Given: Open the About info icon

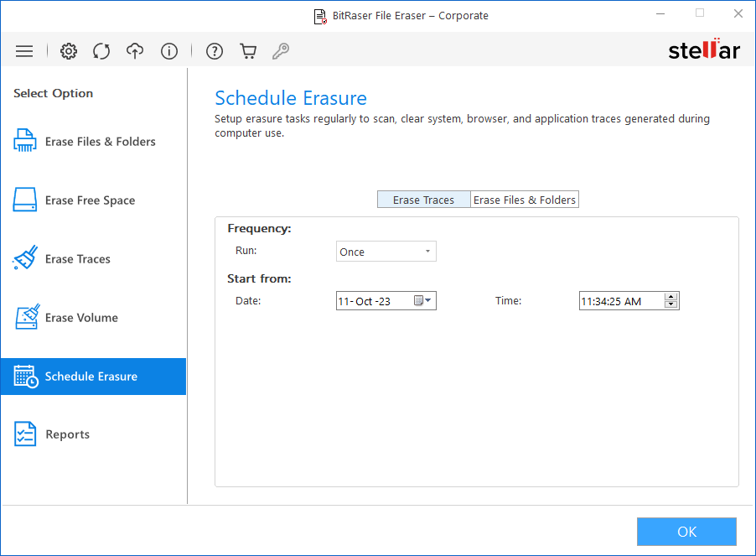Looking at the screenshot, I should point(169,51).
